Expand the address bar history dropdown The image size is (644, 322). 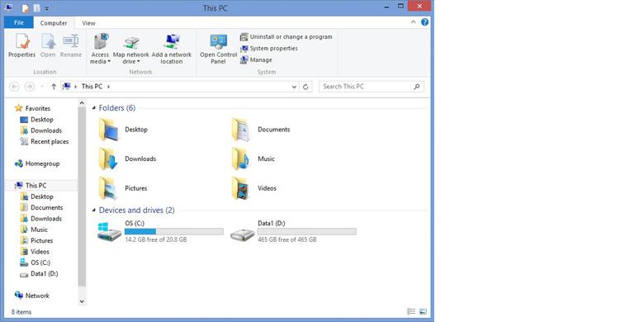[294, 87]
